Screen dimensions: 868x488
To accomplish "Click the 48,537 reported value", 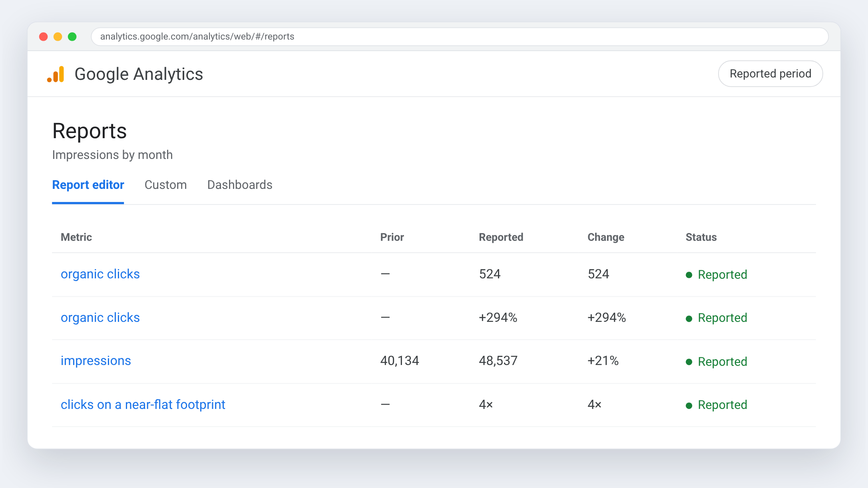I will click(498, 361).
